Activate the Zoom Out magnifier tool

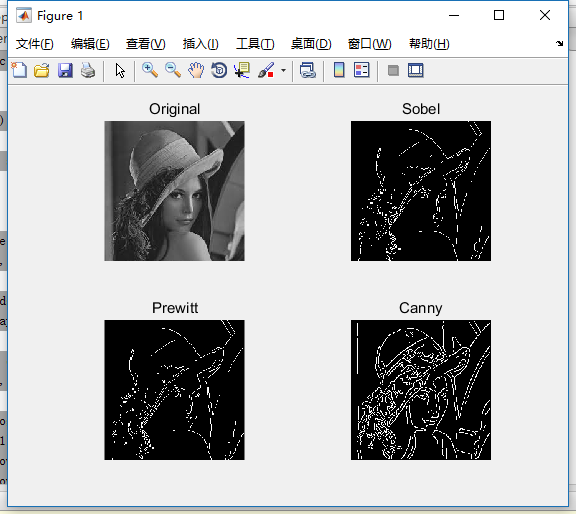point(173,70)
